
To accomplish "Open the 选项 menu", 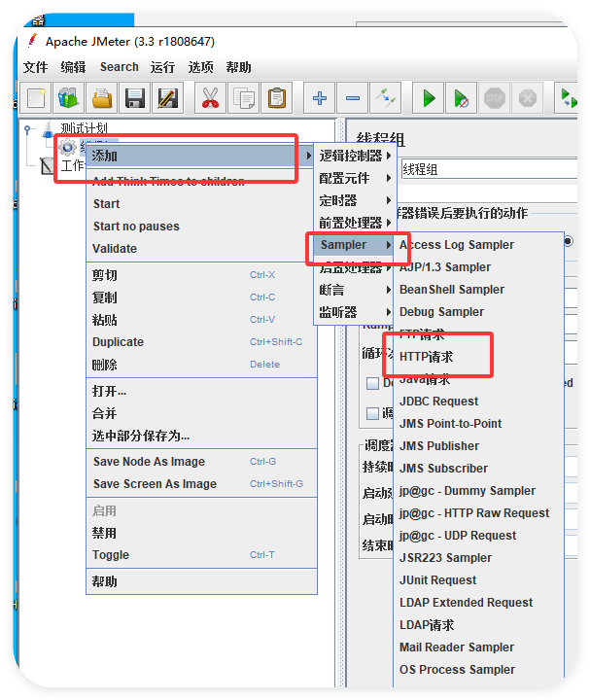I will point(200,67).
